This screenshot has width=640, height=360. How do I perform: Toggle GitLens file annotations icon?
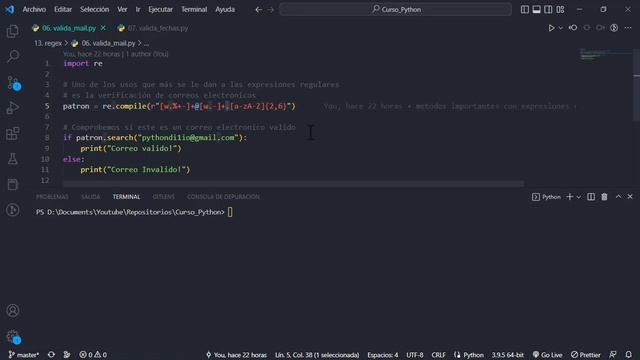(614, 28)
